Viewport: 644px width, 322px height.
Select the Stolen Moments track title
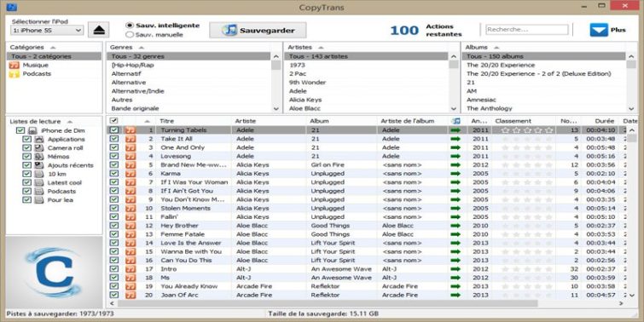(x=185, y=209)
